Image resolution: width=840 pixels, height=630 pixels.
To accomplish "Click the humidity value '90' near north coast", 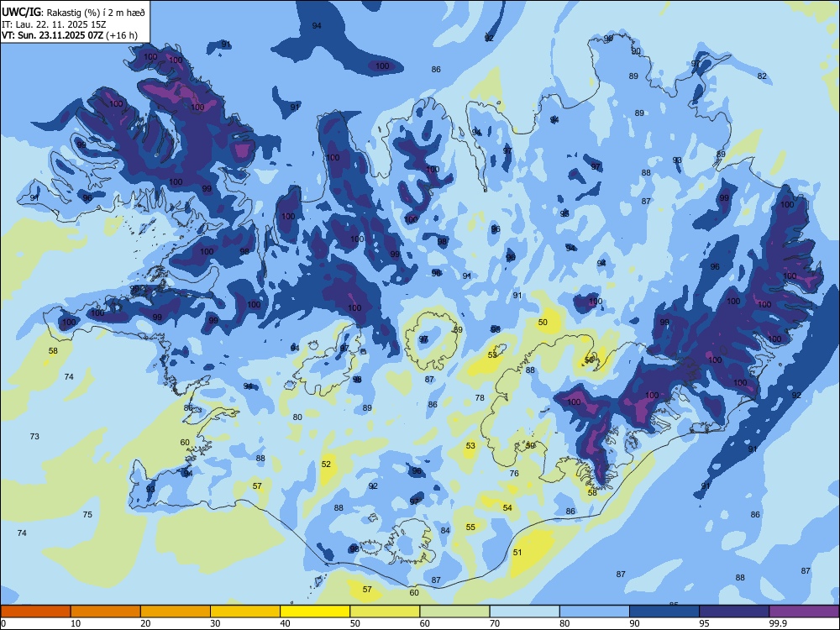I will coord(636,51).
